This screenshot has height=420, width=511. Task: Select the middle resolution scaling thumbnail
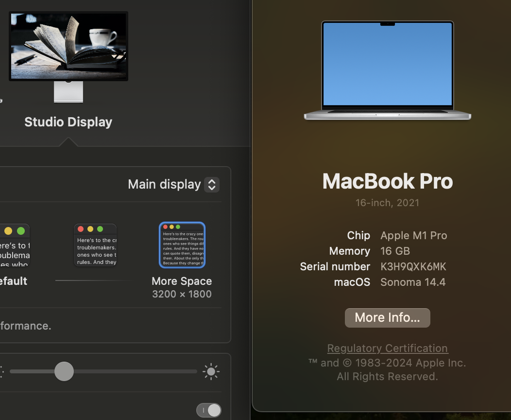(95, 245)
